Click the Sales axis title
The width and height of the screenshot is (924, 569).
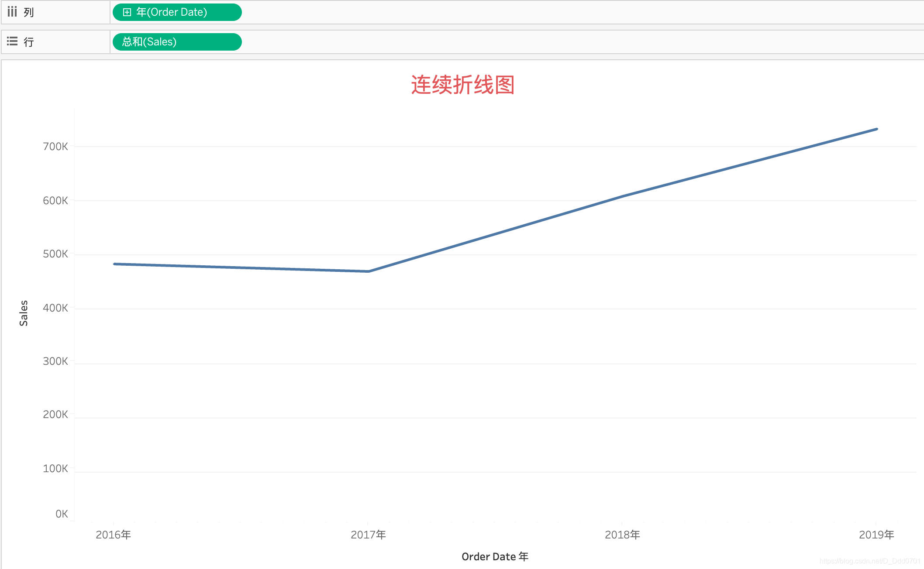click(24, 313)
